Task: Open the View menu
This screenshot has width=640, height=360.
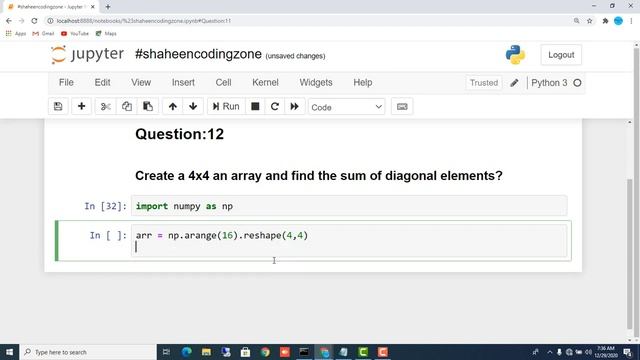Action: click(x=141, y=82)
